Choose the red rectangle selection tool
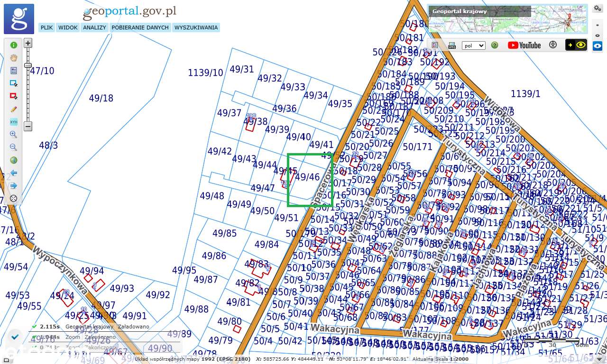The height and width of the screenshot is (364, 607). tap(13, 96)
